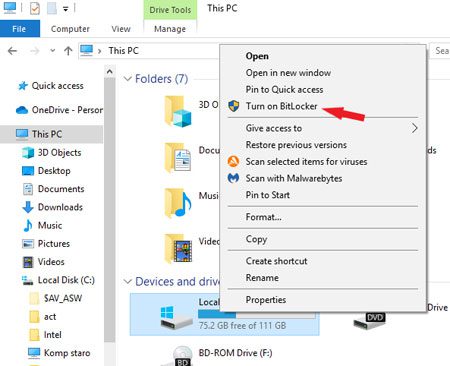Choose Scan with Malwarebytes

click(x=323, y=178)
